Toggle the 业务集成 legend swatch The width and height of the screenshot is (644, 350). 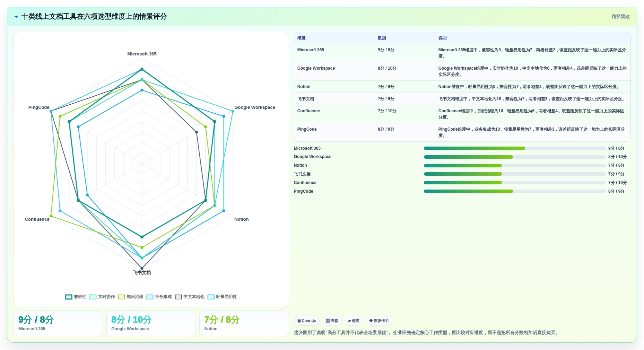tap(150, 297)
